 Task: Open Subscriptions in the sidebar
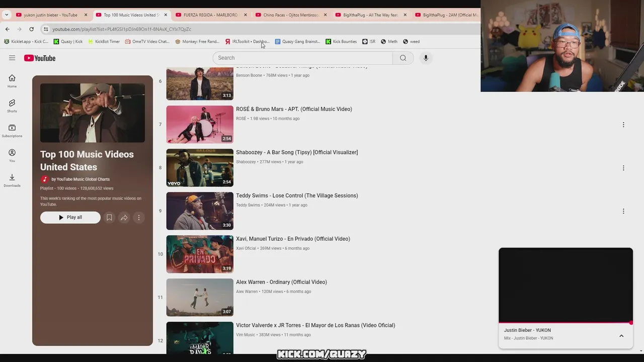point(12,130)
